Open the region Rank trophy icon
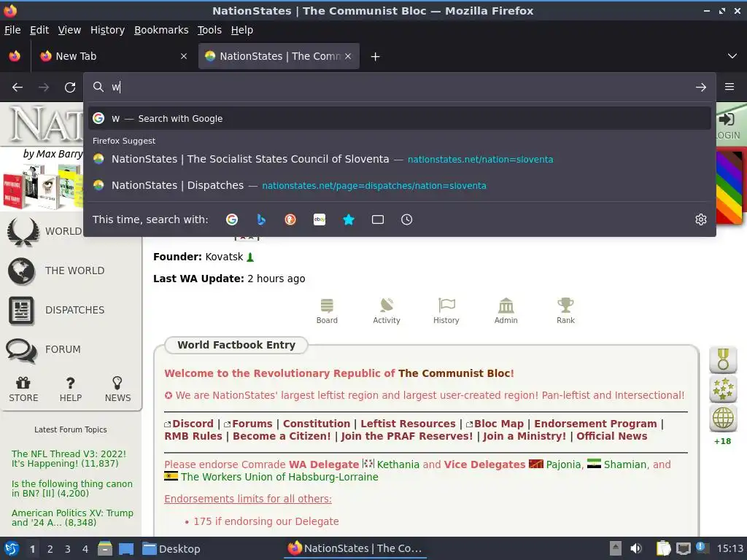Image resolution: width=747 pixels, height=560 pixels. pos(565,311)
